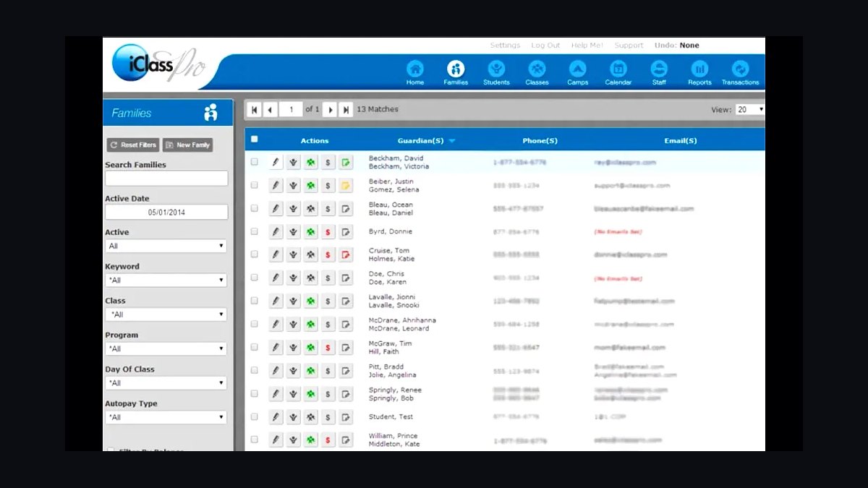This screenshot has width=868, height=488.
Task: Sort by the Guardian(S) column header
Action: (x=421, y=141)
